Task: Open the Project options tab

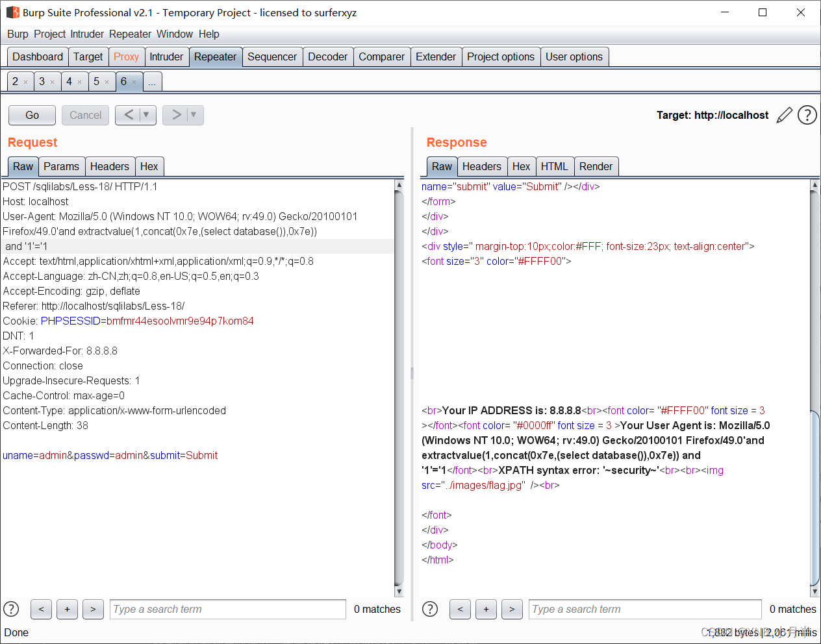Action: pyautogui.click(x=500, y=56)
